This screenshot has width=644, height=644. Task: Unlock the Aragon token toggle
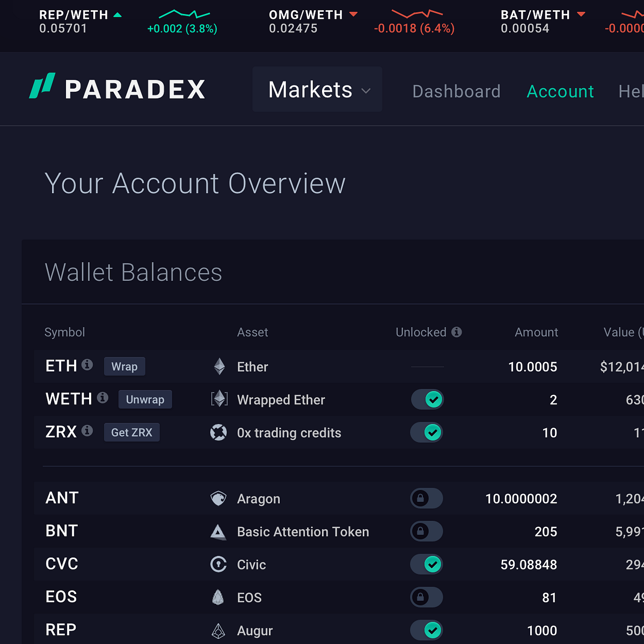point(427,499)
